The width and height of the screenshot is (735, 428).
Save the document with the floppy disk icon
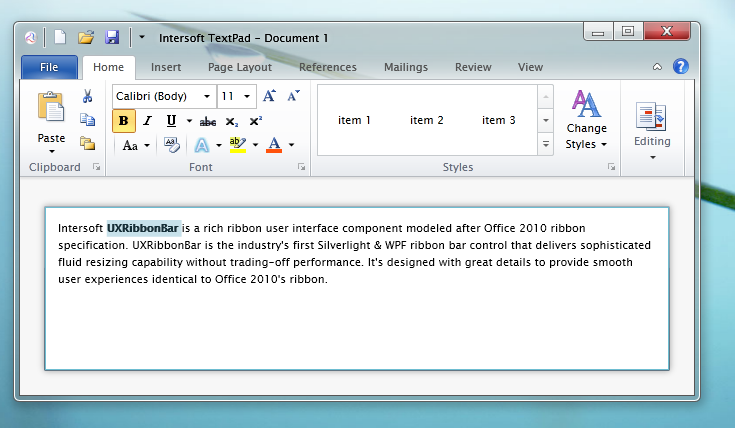(112, 37)
